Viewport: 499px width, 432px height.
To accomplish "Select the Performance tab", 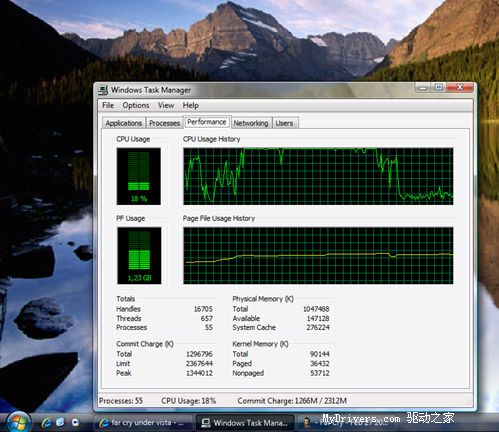I will [x=207, y=122].
